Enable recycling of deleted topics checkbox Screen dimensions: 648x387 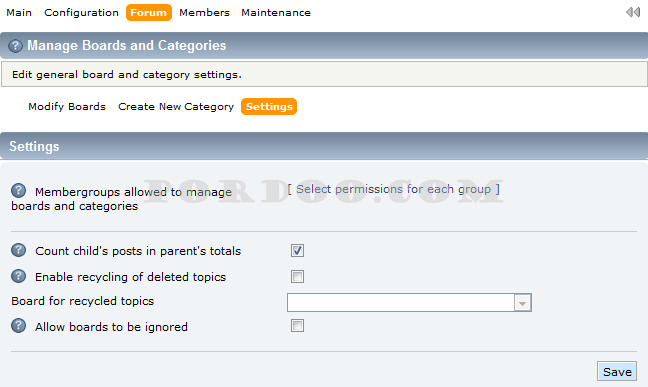(297, 276)
